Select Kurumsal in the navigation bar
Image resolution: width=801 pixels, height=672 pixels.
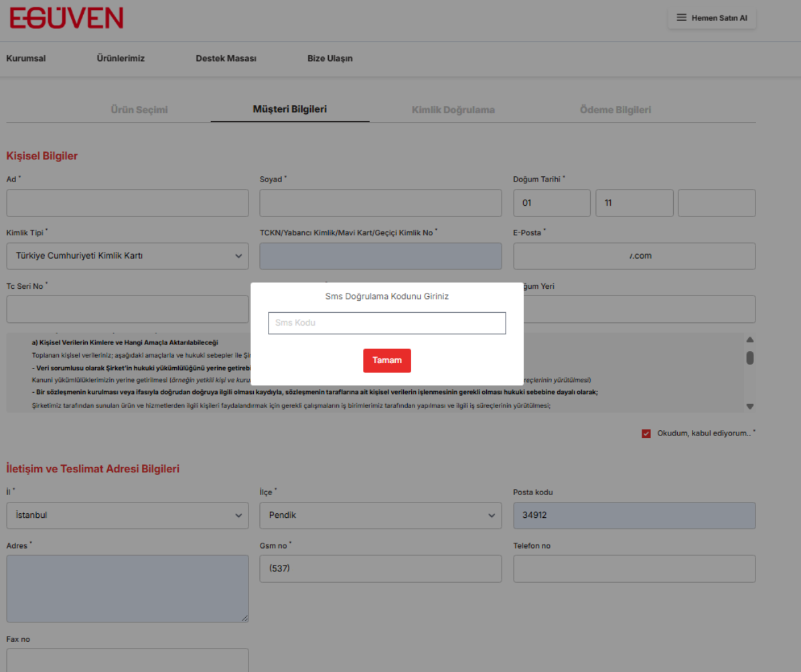click(25, 58)
